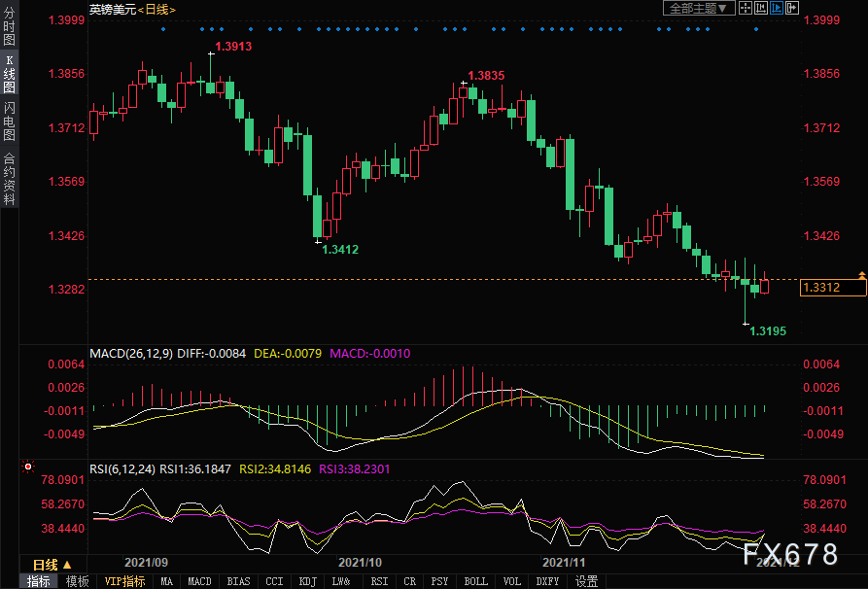Switch to K线图 side tab
Image resolution: width=868 pixels, height=589 pixels.
10,74
